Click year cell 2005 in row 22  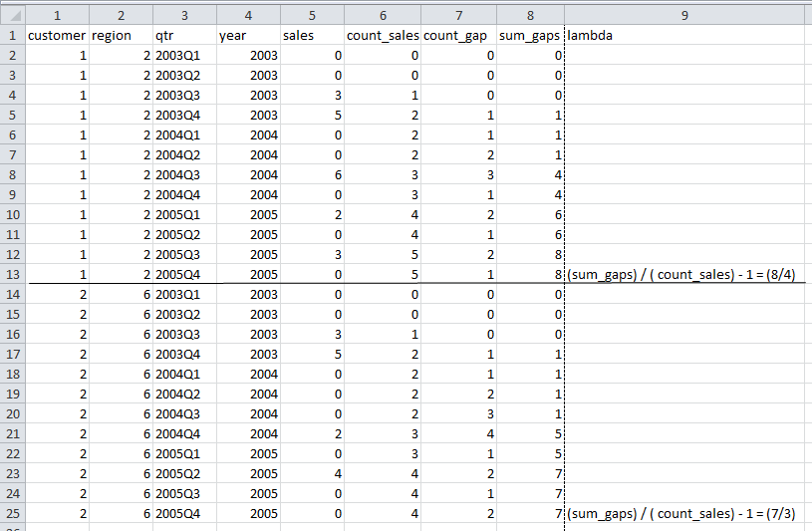pyautogui.click(x=248, y=454)
